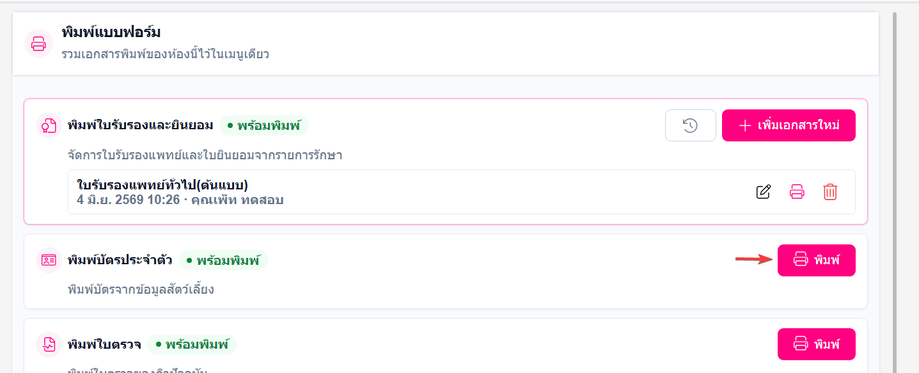This screenshot has width=919, height=373.
Task: Click the history clock icon button
Action: (690, 126)
